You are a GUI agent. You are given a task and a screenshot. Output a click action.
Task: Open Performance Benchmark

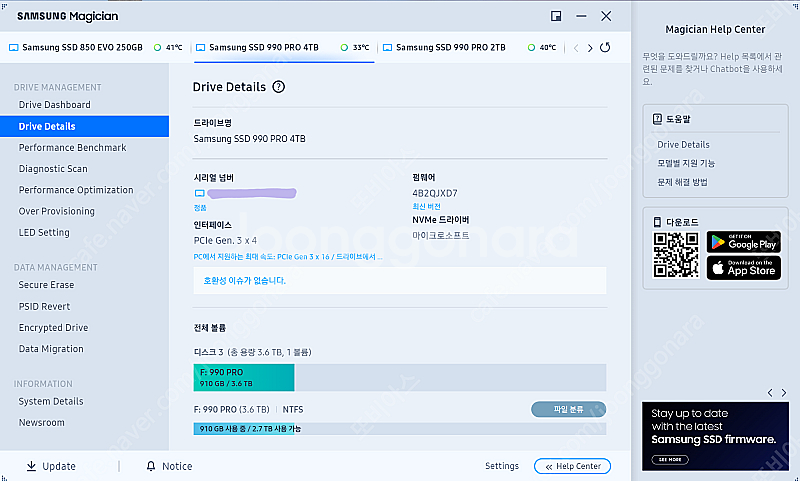tap(72, 147)
